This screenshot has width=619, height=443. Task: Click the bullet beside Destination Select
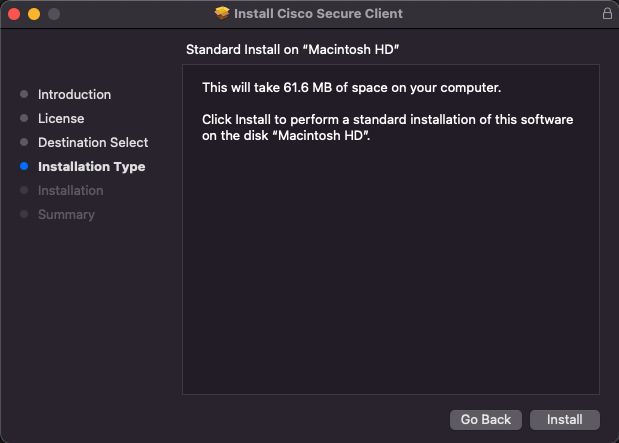click(24, 143)
